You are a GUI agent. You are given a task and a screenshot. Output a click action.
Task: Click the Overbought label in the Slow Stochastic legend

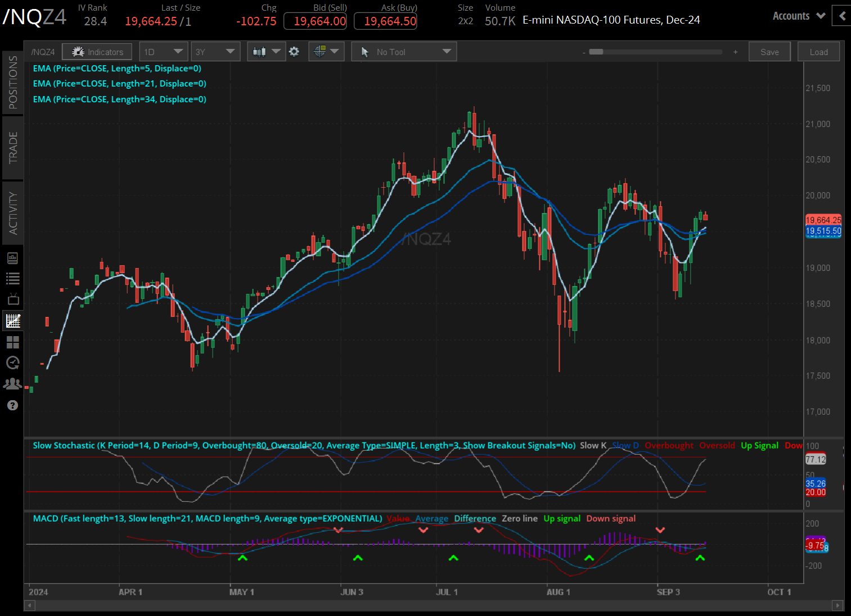click(669, 445)
